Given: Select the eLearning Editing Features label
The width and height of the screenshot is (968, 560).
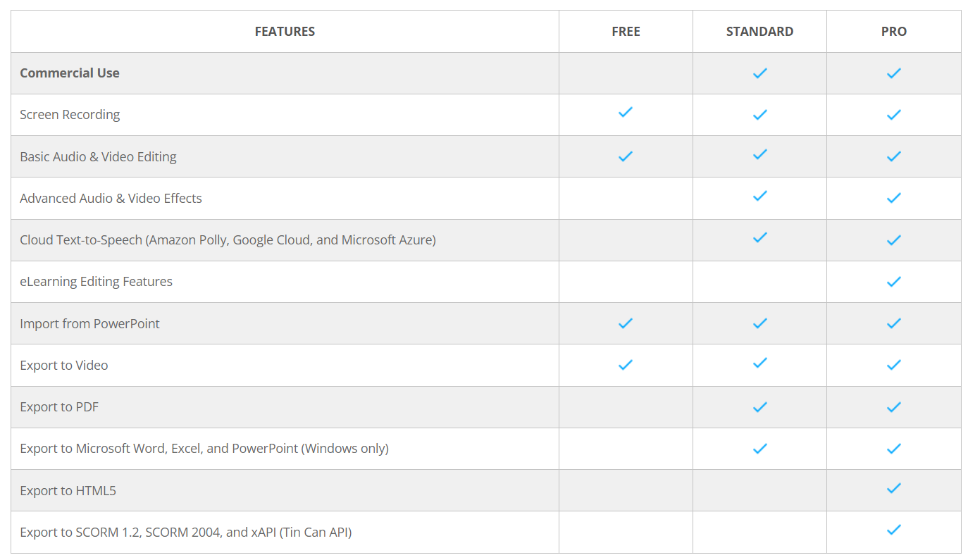Looking at the screenshot, I should [x=96, y=282].
